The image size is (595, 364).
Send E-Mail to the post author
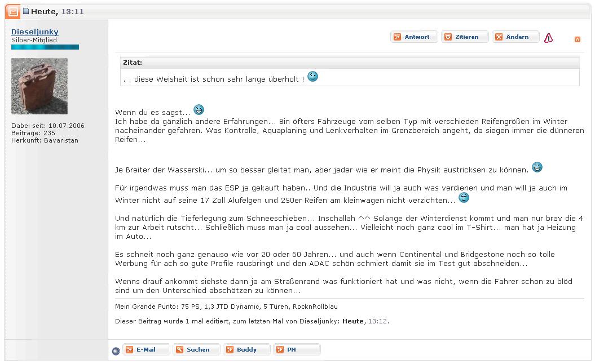coord(146,350)
